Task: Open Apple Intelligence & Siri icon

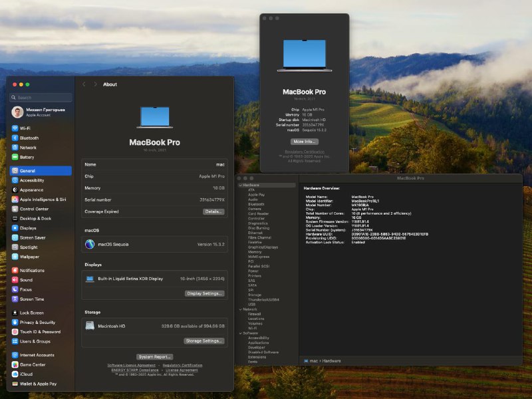Action: tap(15, 199)
